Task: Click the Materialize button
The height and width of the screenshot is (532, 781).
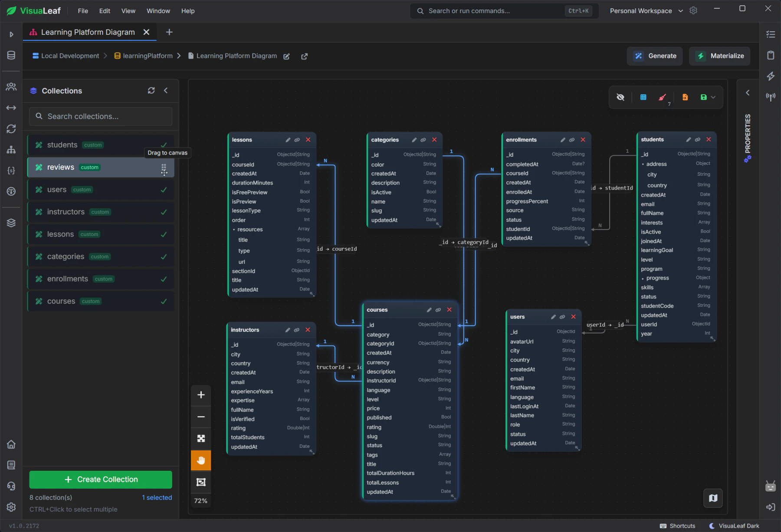Action: click(719, 56)
